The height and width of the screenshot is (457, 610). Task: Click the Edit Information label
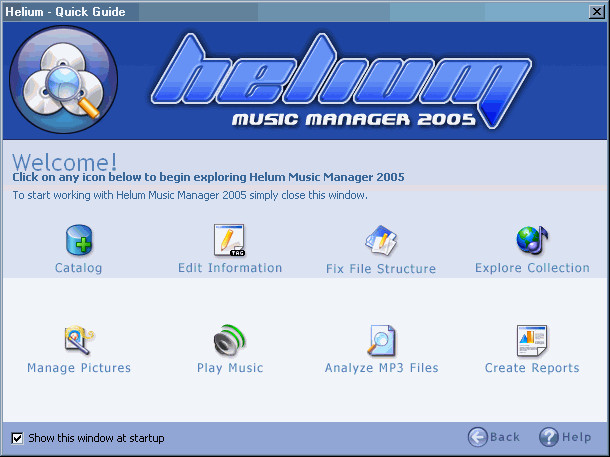[230, 268]
